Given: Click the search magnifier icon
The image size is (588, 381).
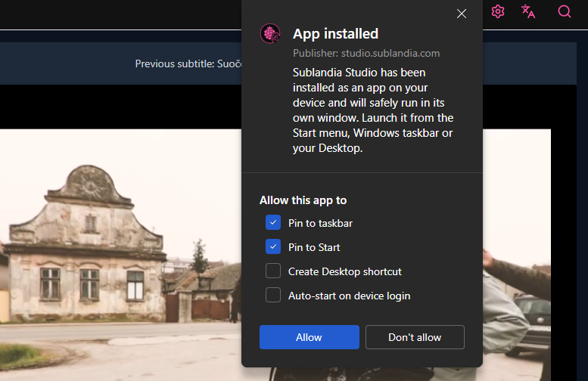Looking at the screenshot, I should 564,11.
